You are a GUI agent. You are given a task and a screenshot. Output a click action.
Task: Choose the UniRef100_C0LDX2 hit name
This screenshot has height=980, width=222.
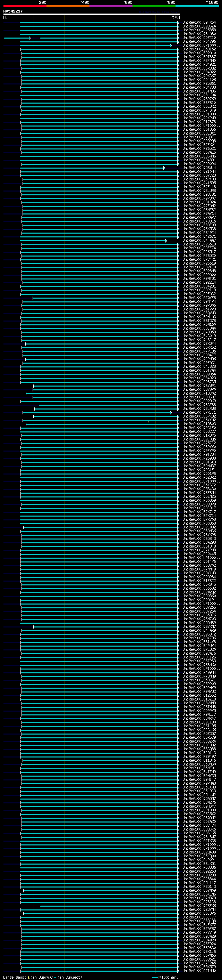[x=199, y=106]
